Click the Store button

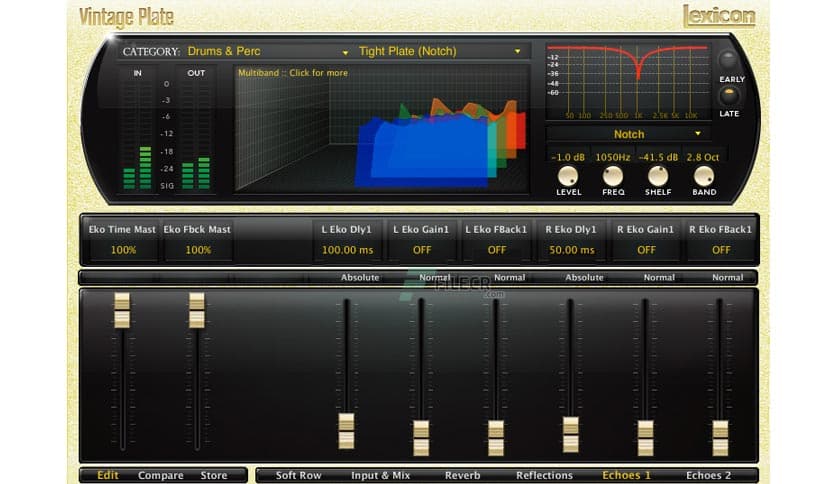pyautogui.click(x=214, y=475)
